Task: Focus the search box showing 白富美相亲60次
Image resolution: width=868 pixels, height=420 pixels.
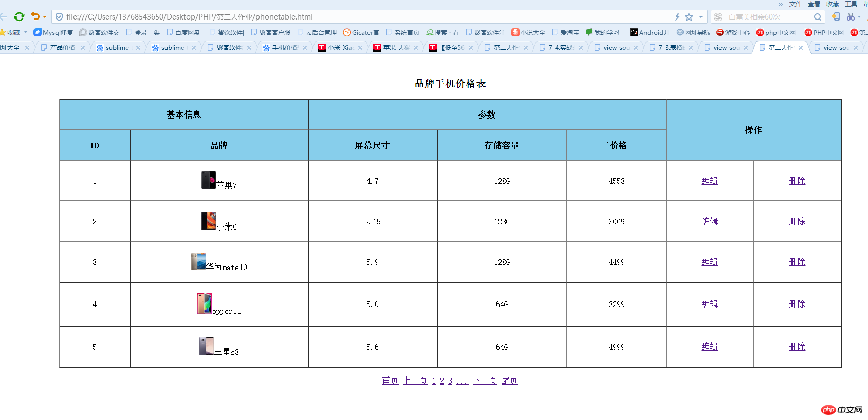Action: [768, 17]
